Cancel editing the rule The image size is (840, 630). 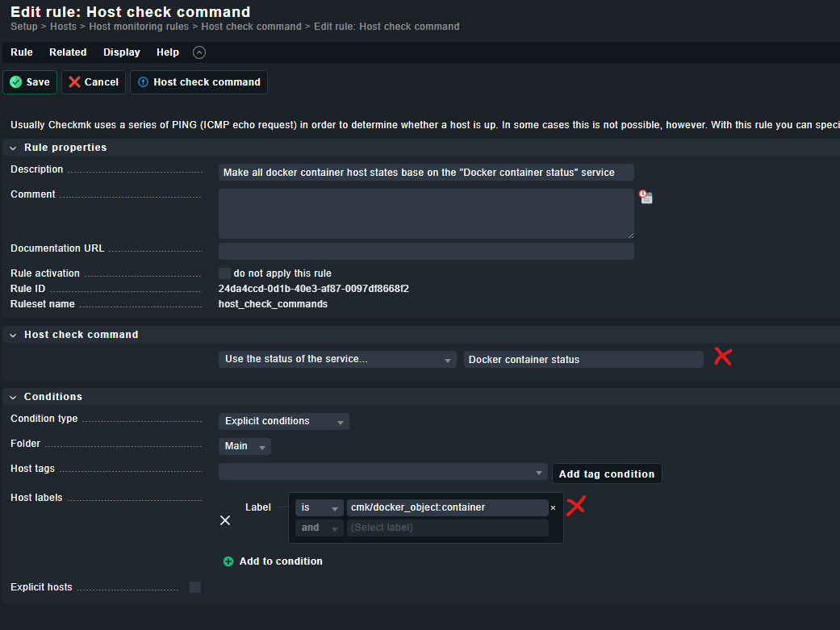(x=94, y=82)
